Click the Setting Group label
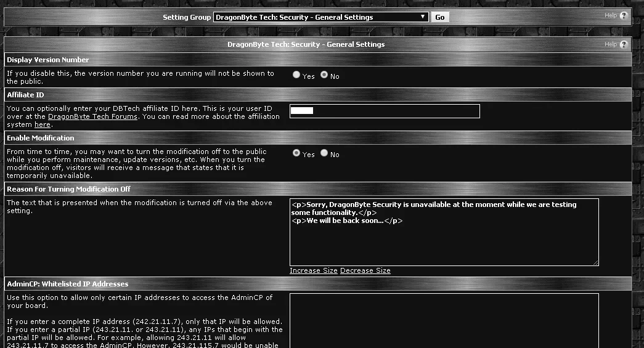The height and width of the screenshot is (348, 644). click(x=187, y=17)
